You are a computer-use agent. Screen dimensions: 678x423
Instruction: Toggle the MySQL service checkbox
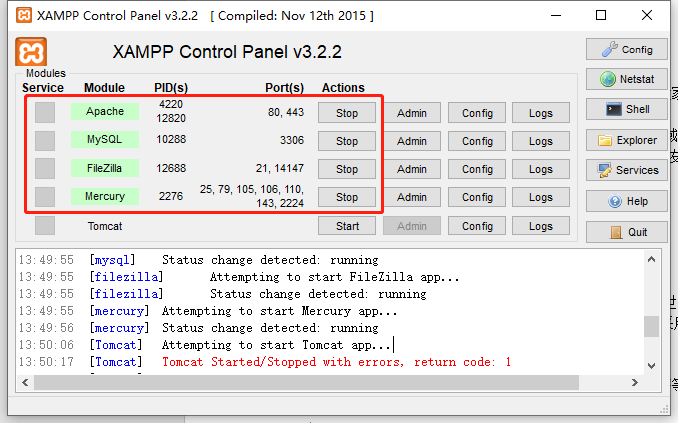pos(45,141)
